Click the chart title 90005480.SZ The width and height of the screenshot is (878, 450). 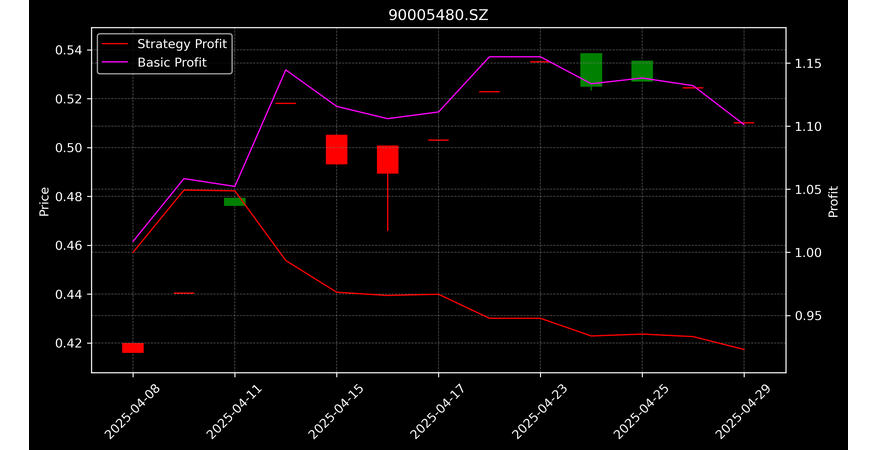coord(438,15)
